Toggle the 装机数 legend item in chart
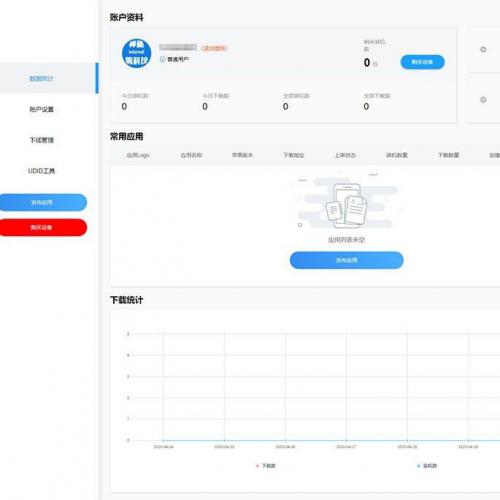Viewport: 500px width, 500px height. pyautogui.click(x=427, y=466)
